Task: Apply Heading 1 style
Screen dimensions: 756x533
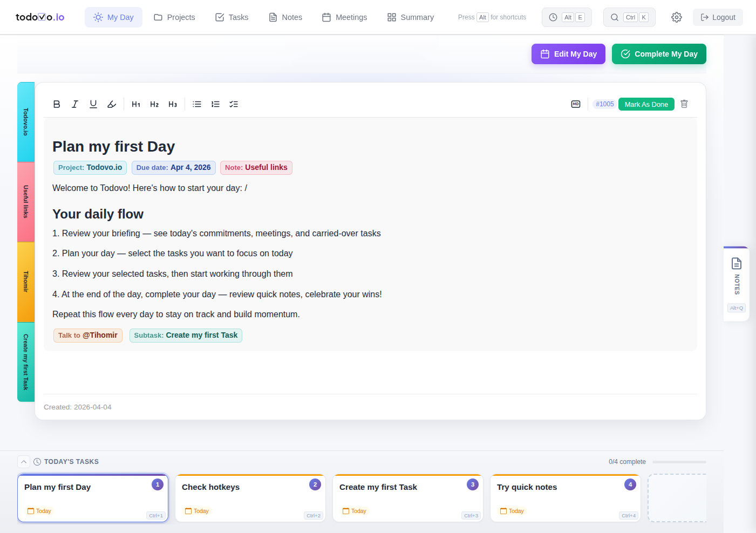Action: coord(136,104)
